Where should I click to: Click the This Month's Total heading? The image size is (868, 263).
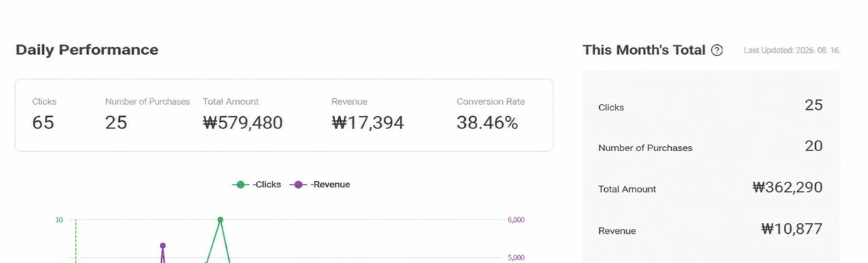(643, 50)
